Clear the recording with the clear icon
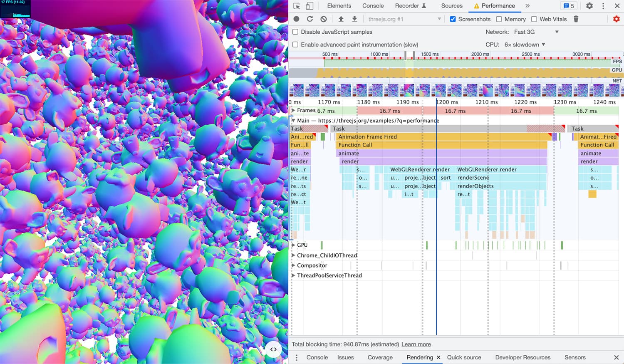 (324, 19)
